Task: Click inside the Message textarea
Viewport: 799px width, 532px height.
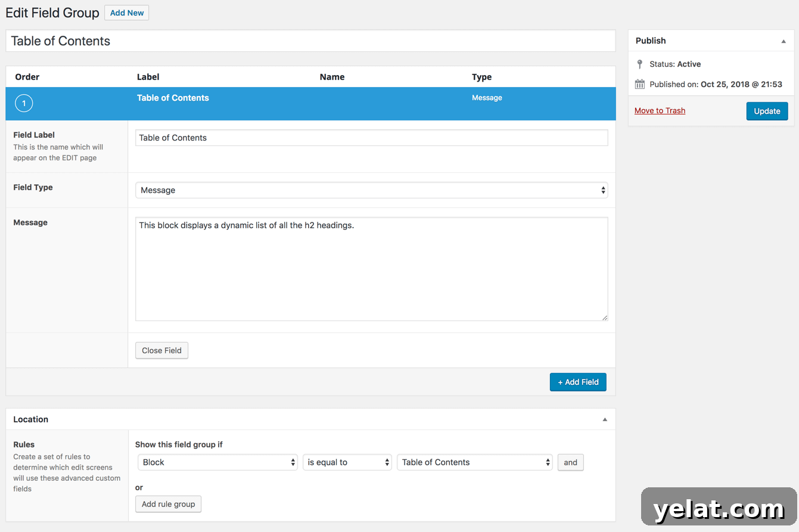Action: tap(372, 269)
